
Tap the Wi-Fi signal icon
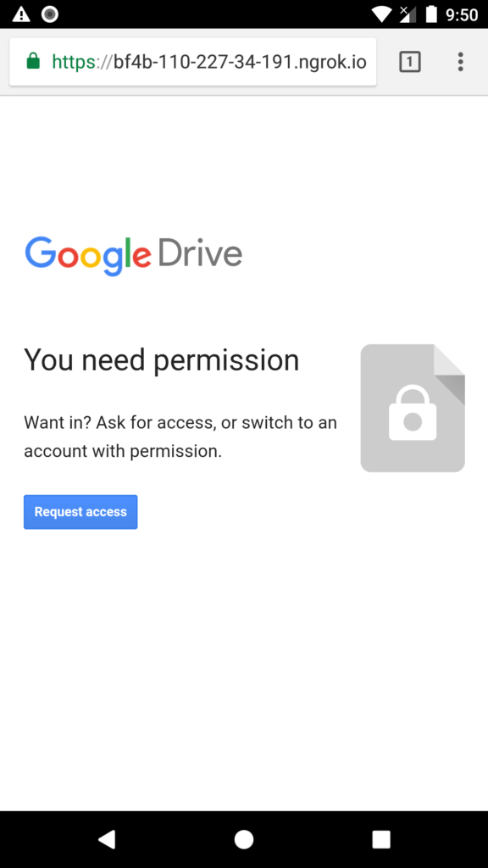[x=382, y=14]
